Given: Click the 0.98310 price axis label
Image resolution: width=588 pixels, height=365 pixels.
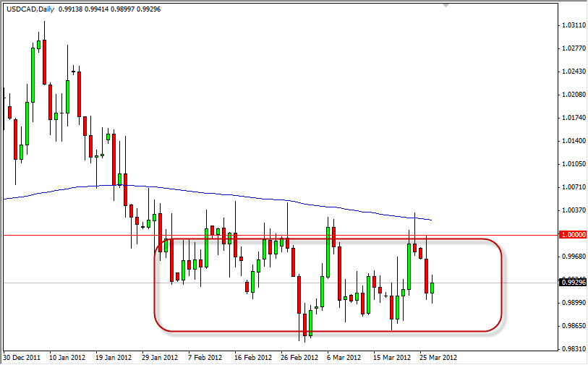Looking at the screenshot, I should tap(574, 349).
